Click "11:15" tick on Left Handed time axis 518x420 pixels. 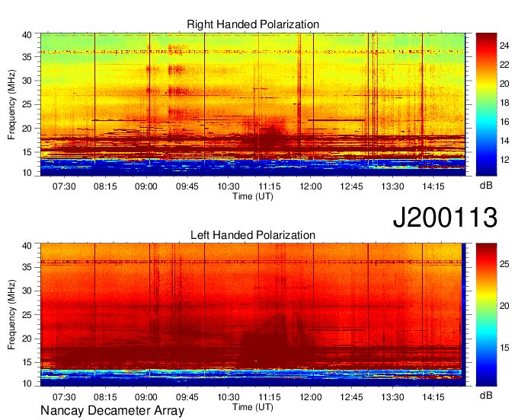point(269,397)
